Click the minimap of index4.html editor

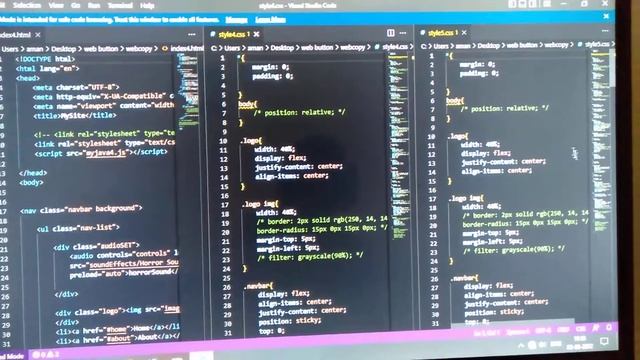pos(188,92)
